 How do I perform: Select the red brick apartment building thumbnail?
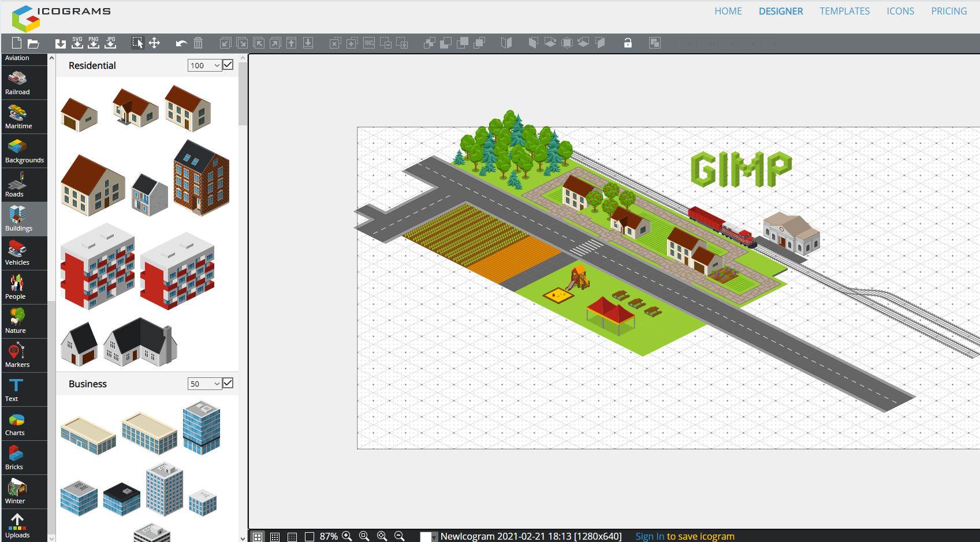[202, 178]
